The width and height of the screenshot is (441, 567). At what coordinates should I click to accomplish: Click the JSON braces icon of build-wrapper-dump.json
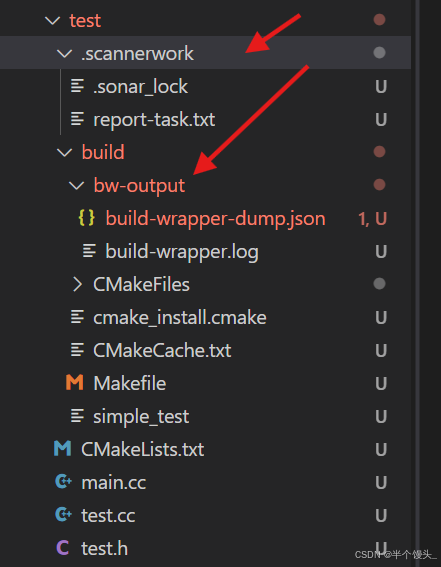coord(86,218)
